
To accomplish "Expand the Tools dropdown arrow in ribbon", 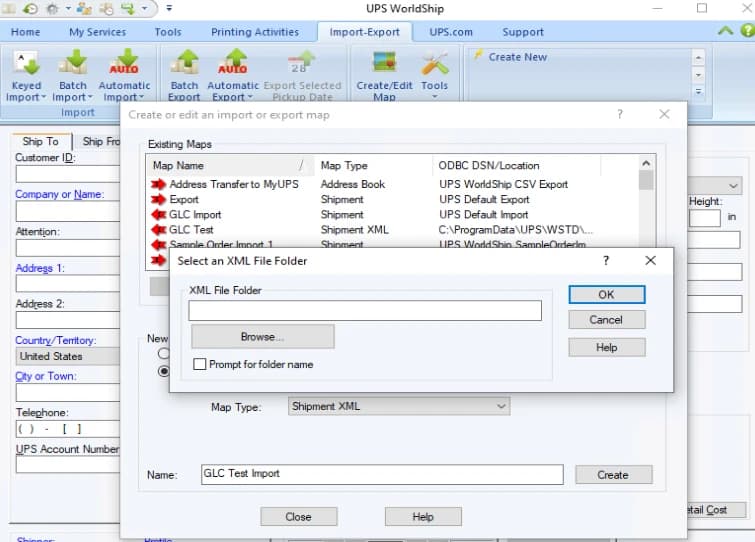I will pyautogui.click(x=435, y=97).
